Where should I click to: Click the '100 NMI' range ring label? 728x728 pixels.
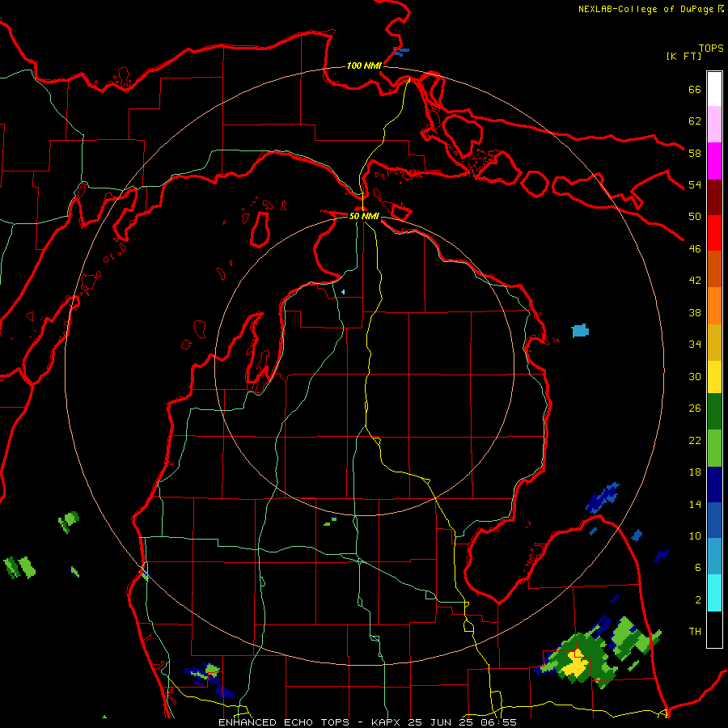tap(364, 66)
